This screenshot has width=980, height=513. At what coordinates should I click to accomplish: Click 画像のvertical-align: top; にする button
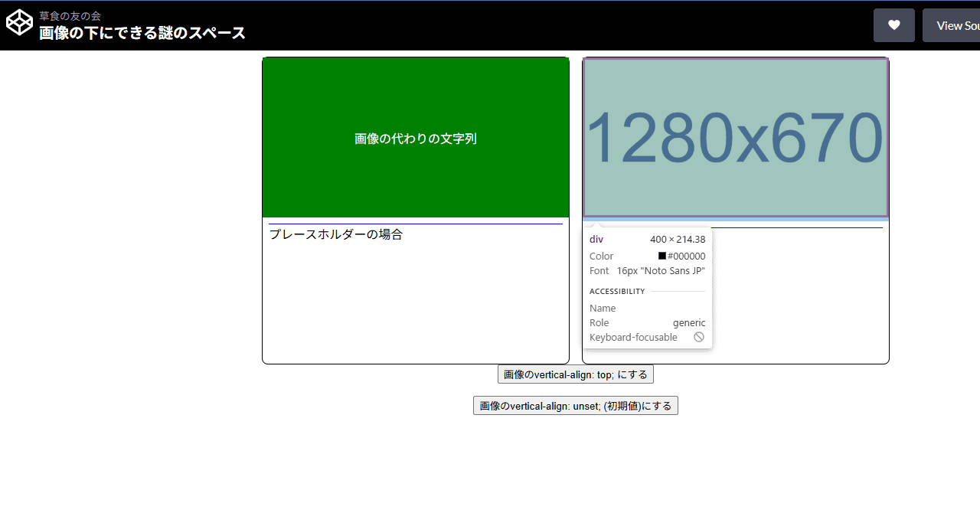[x=576, y=374]
